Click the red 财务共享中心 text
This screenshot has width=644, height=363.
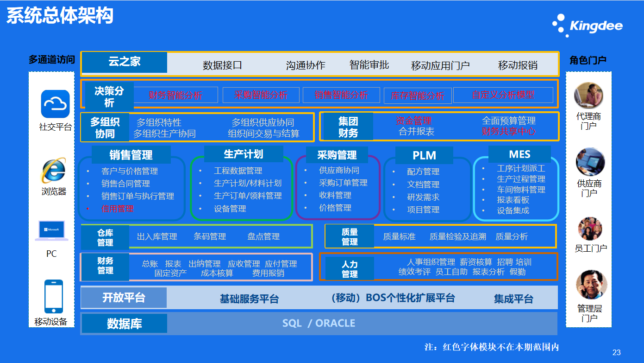click(x=508, y=132)
